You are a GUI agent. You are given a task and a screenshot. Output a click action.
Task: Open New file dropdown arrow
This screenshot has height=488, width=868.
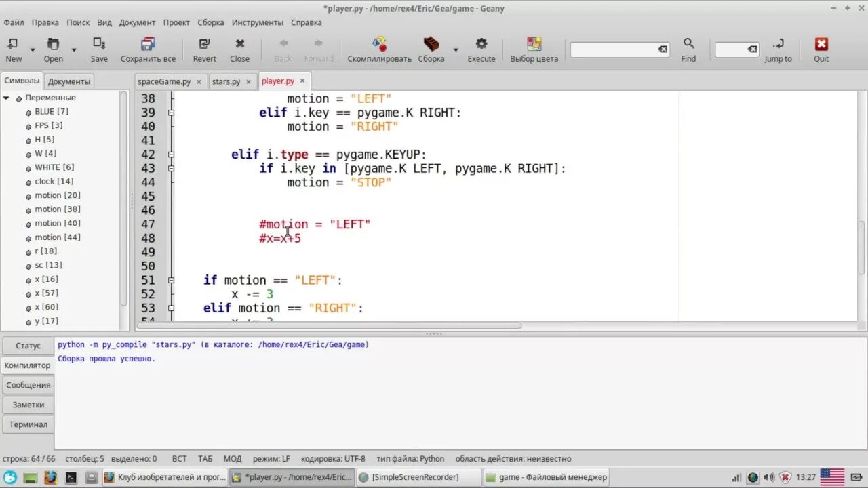pyautogui.click(x=32, y=49)
